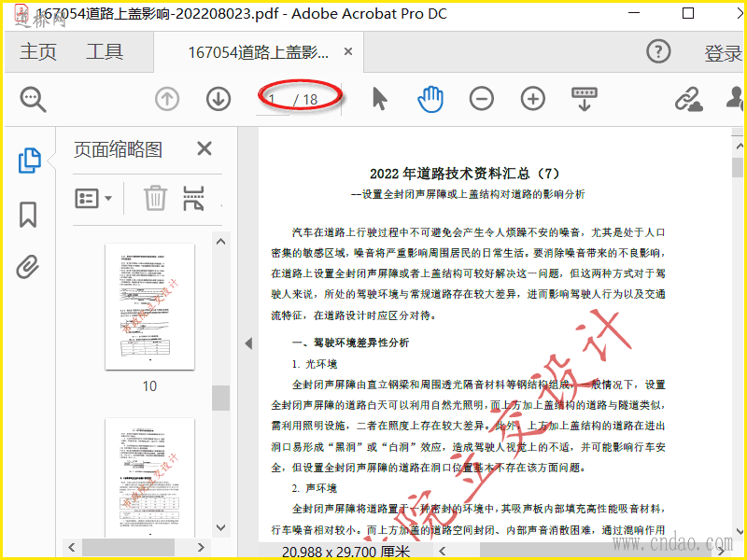The image size is (747, 560).
Task: Click the 页面缩略图 panel title
Action: [119, 149]
